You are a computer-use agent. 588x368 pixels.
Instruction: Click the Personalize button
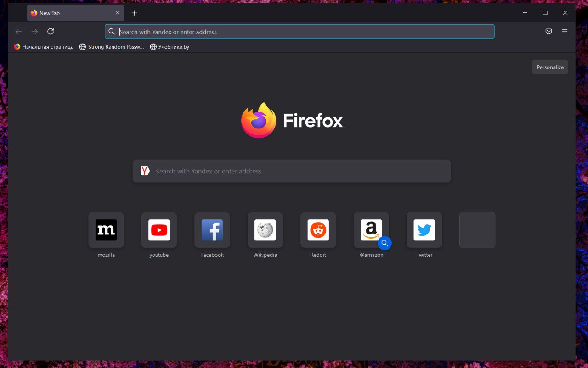click(550, 67)
